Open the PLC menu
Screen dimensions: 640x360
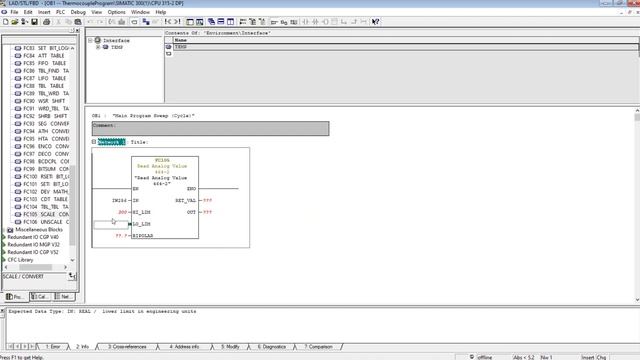pyautogui.click(x=60, y=12)
